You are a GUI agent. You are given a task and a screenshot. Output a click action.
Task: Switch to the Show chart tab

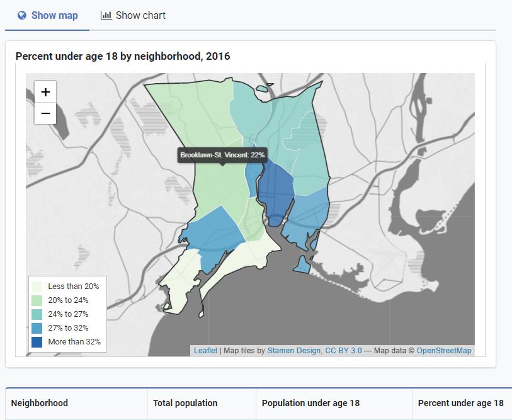tap(132, 15)
